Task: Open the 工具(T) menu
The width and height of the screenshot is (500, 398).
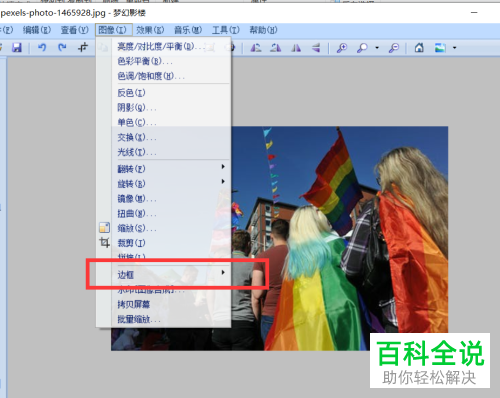Action: pyautogui.click(x=226, y=30)
